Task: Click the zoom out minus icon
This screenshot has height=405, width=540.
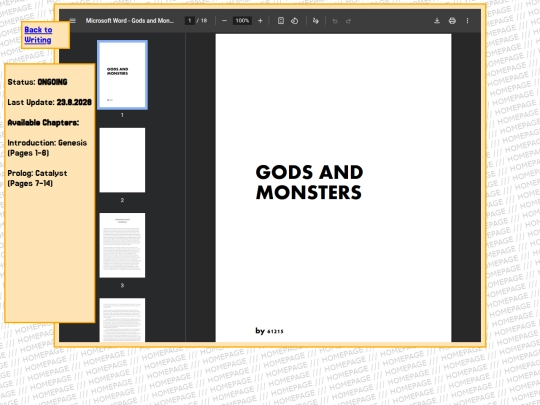Action: click(x=224, y=21)
